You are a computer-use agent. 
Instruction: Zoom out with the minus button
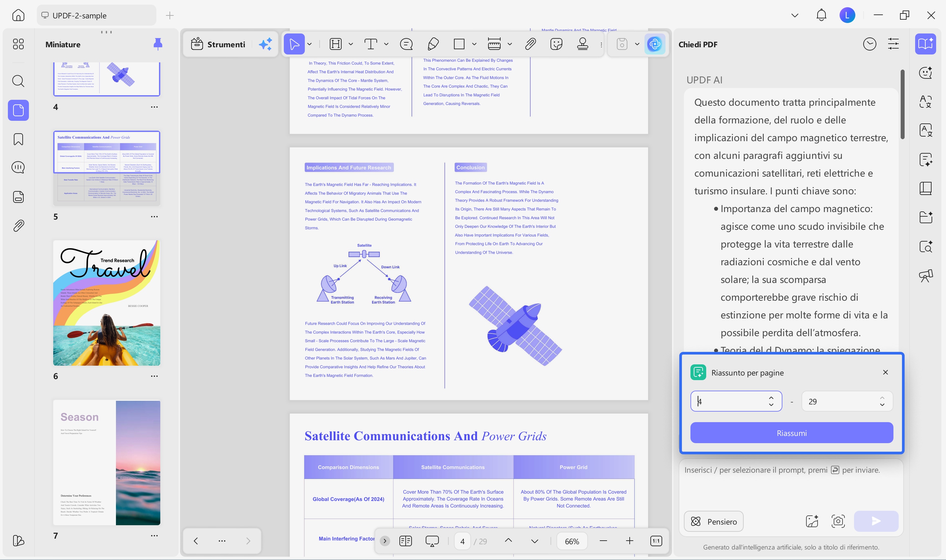click(x=603, y=541)
